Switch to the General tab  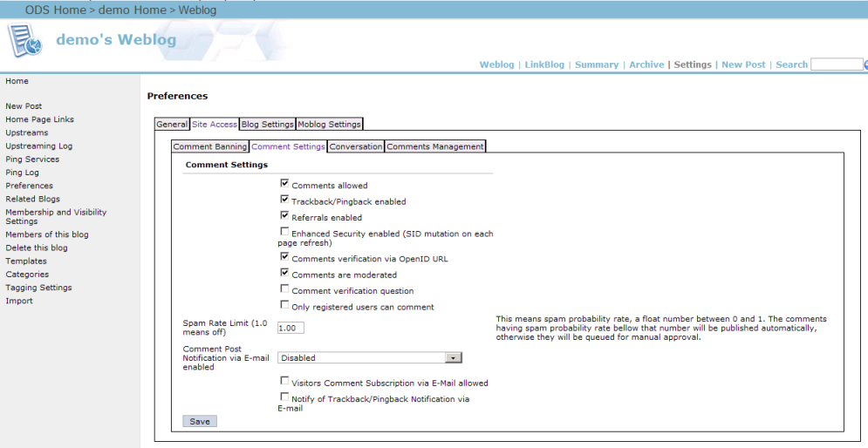(x=172, y=125)
